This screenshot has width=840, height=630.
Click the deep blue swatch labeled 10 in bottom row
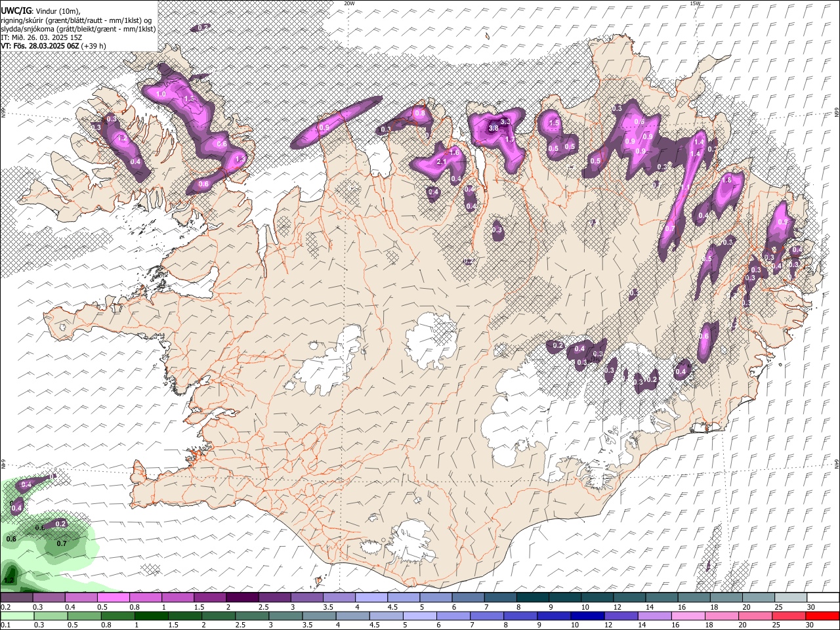(x=587, y=616)
